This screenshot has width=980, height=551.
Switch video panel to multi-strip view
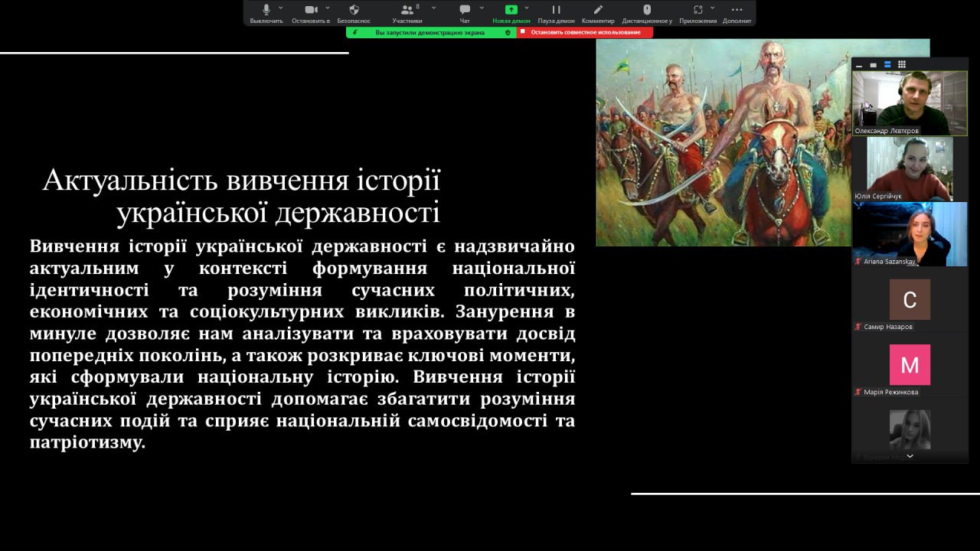tap(887, 65)
